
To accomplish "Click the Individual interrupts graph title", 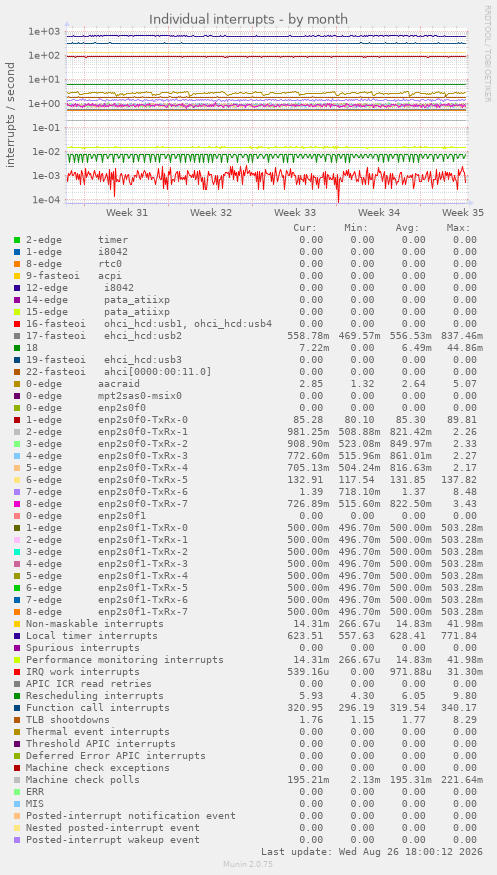I will pos(248,20).
